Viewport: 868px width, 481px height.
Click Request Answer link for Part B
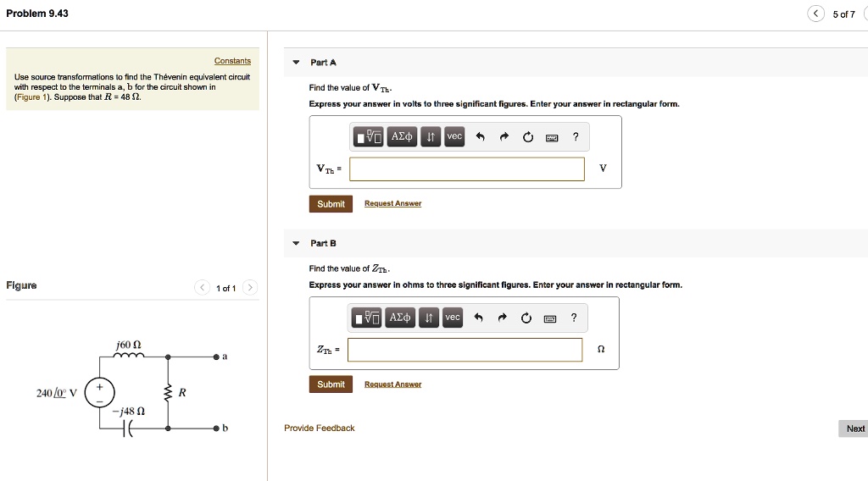[392, 384]
